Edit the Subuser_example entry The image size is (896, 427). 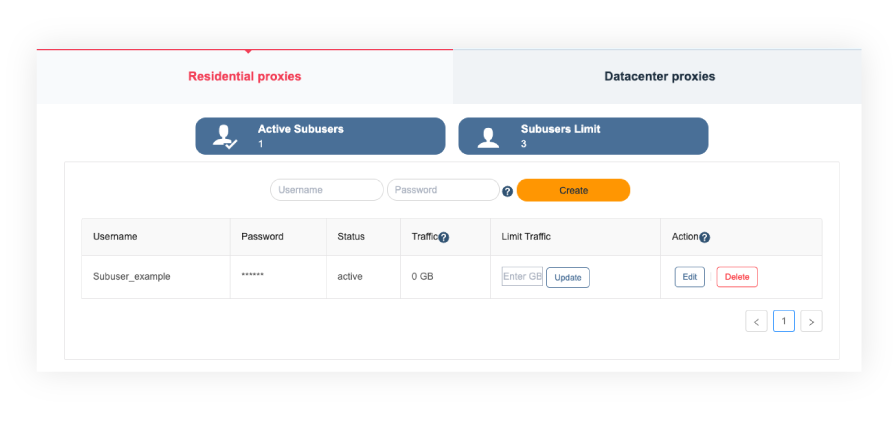coord(689,277)
